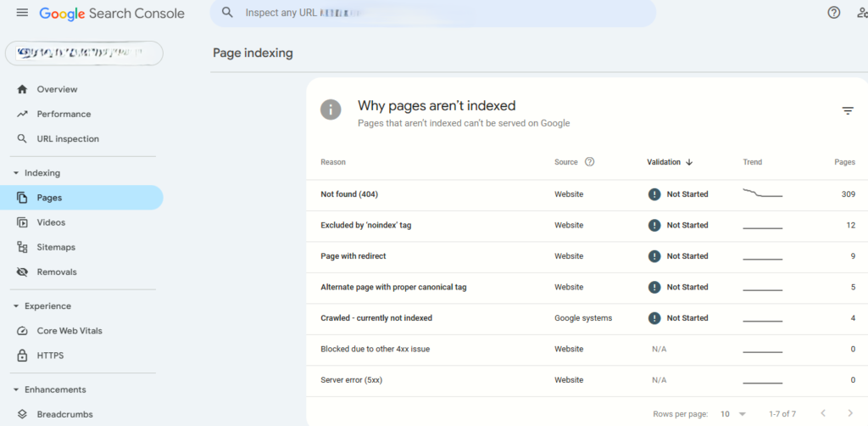Open Core Web Vitals in the sidebar

pyautogui.click(x=82, y=331)
